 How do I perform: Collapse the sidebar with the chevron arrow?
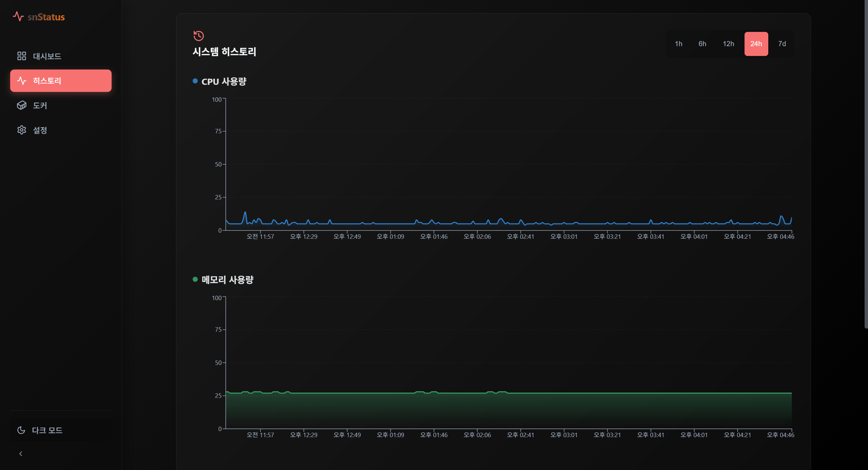point(21,454)
